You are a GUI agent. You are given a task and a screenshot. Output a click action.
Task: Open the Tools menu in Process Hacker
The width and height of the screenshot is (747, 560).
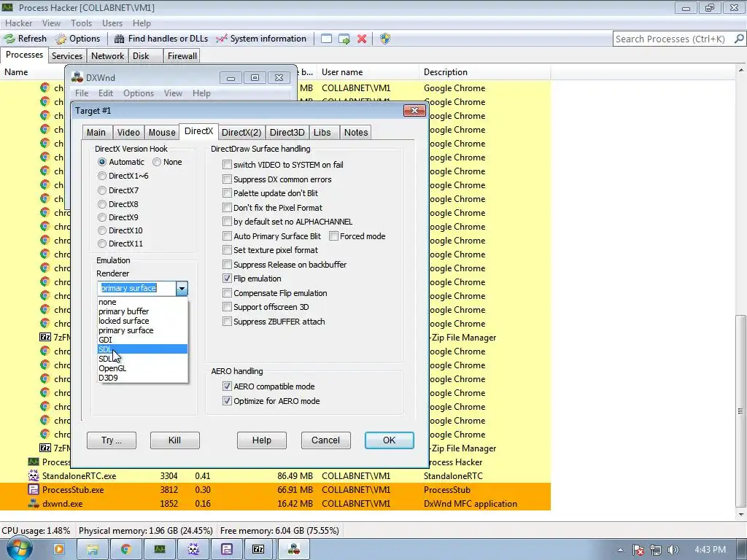[82, 23]
